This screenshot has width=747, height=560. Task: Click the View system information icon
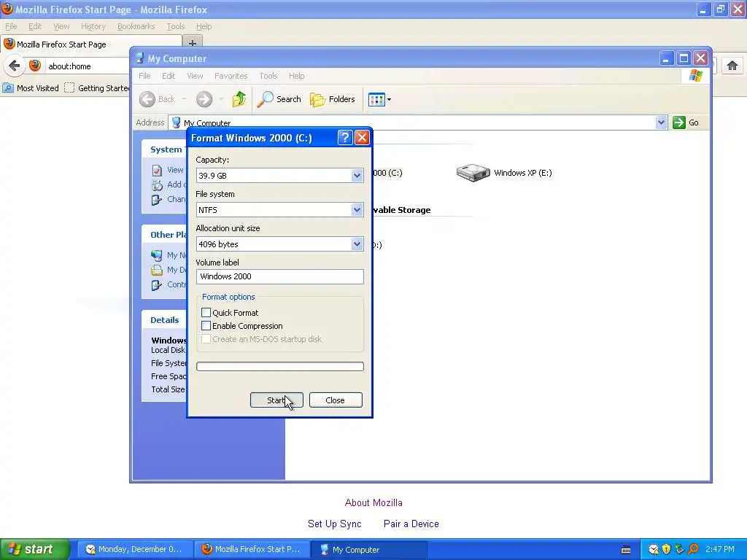pos(157,170)
